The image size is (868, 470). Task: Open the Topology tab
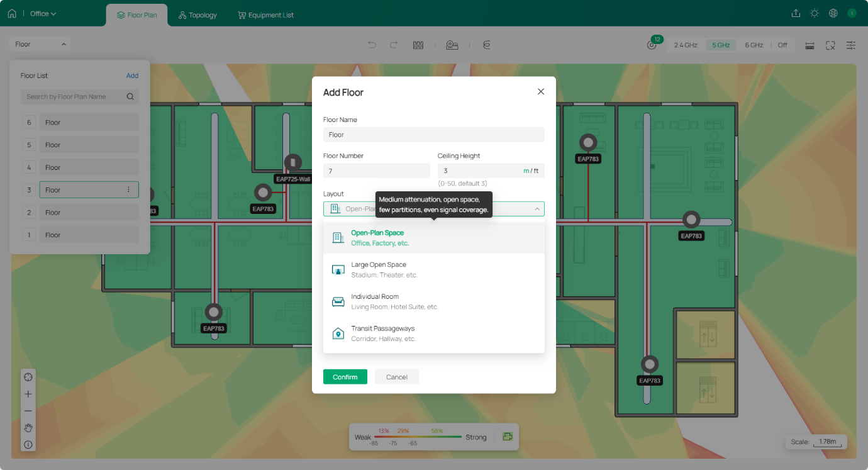[x=198, y=15]
